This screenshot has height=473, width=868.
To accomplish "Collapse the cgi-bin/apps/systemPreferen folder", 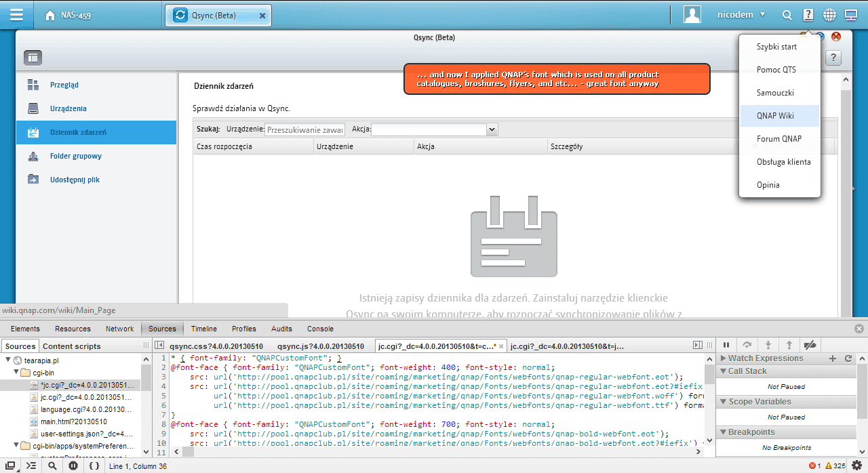I will pyautogui.click(x=17, y=446).
